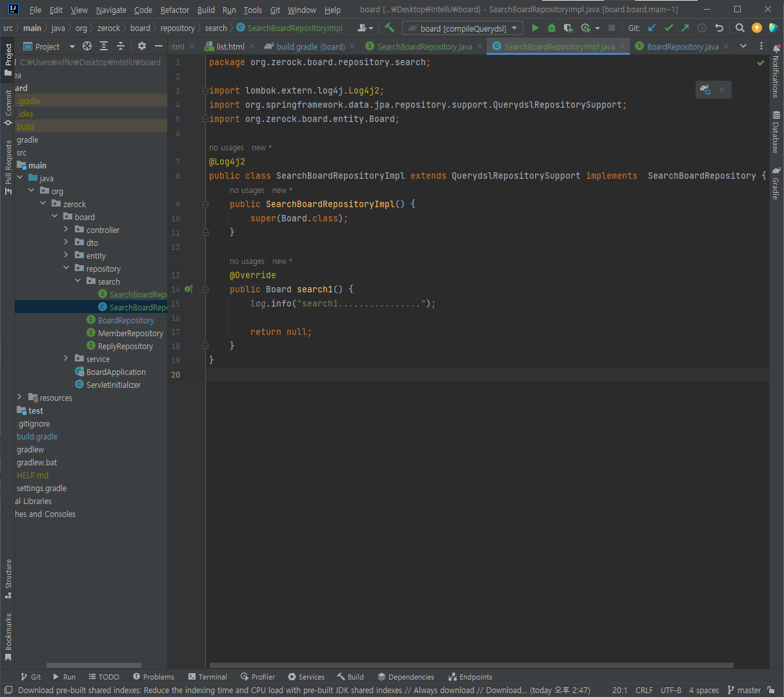Open the run configuration dropdown

click(462, 28)
